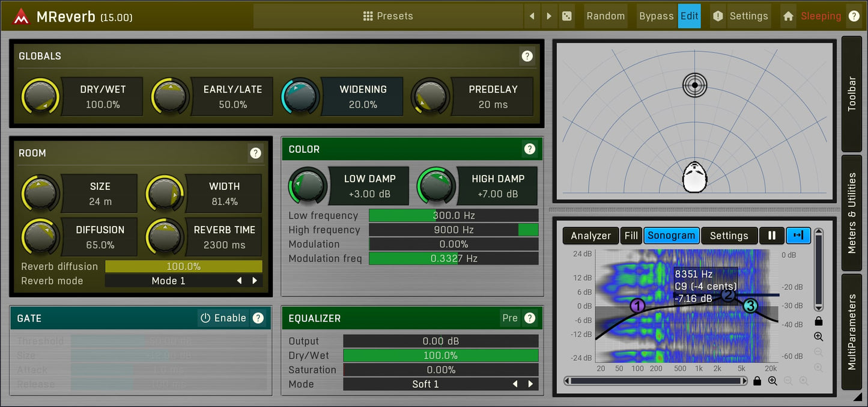868x407 pixels.
Task: Click the Random button
Action: (x=605, y=16)
